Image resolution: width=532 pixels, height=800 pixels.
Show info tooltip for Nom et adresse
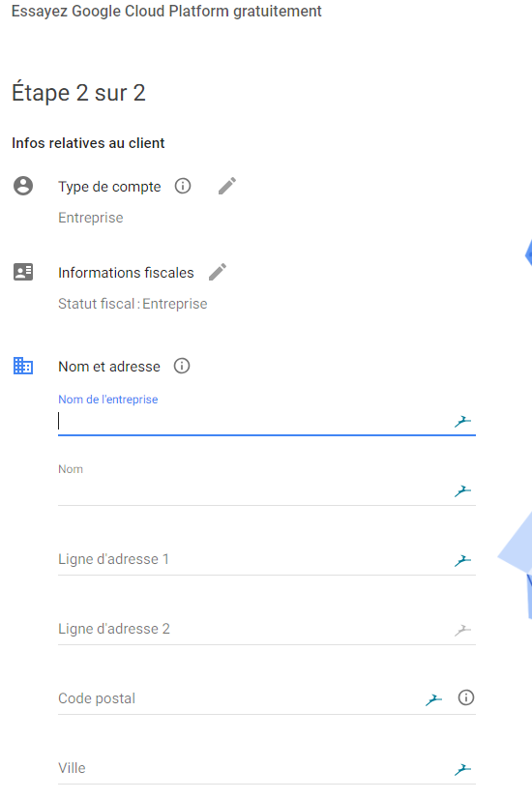tap(182, 366)
